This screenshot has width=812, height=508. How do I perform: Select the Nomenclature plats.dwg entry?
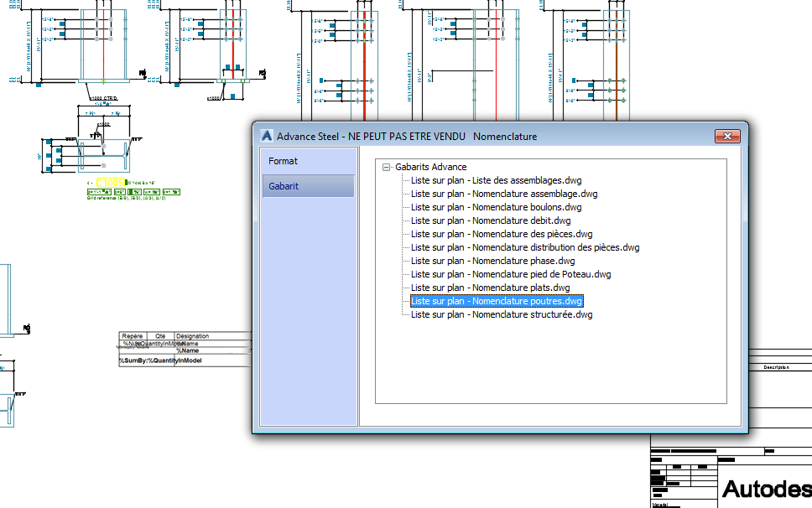(x=490, y=288)
